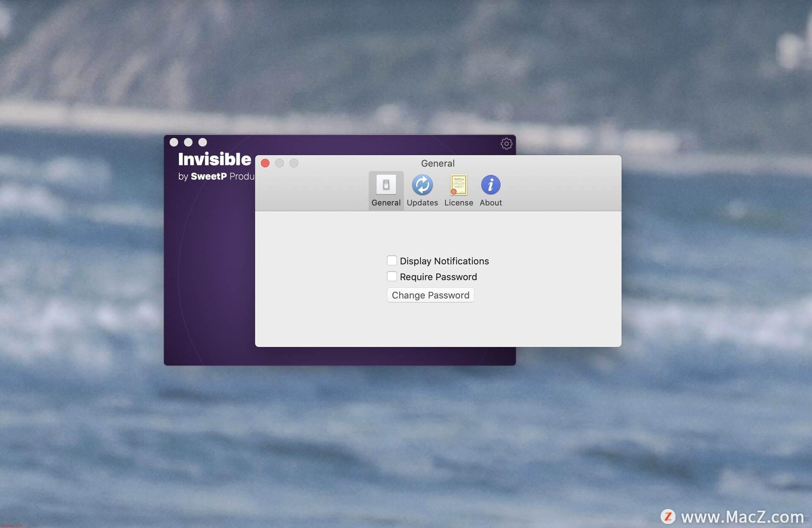Click the red close button on inner window
This screenshot has width=812, height=528.
tap(265, 163)
